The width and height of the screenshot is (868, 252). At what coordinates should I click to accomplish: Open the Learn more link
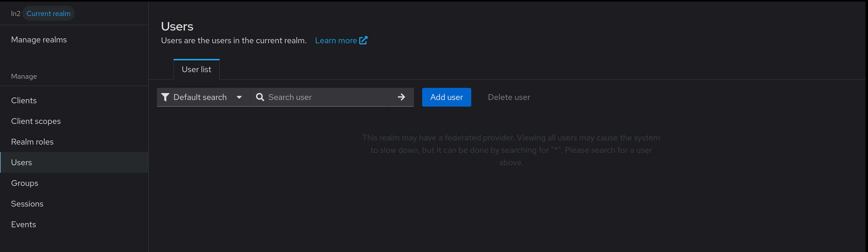336,40
